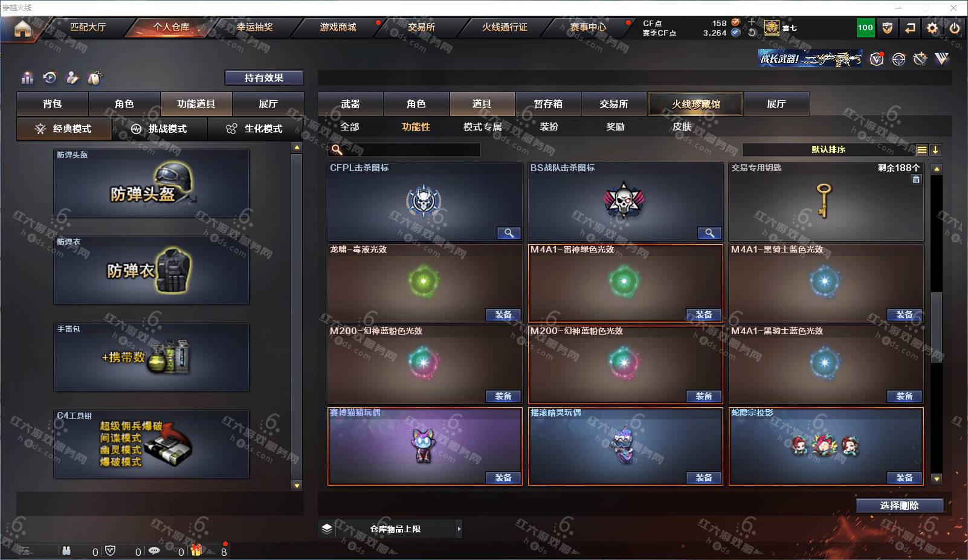Go to the home lobby icon
The width and height of the screenshot is (968, 560).
22,28
